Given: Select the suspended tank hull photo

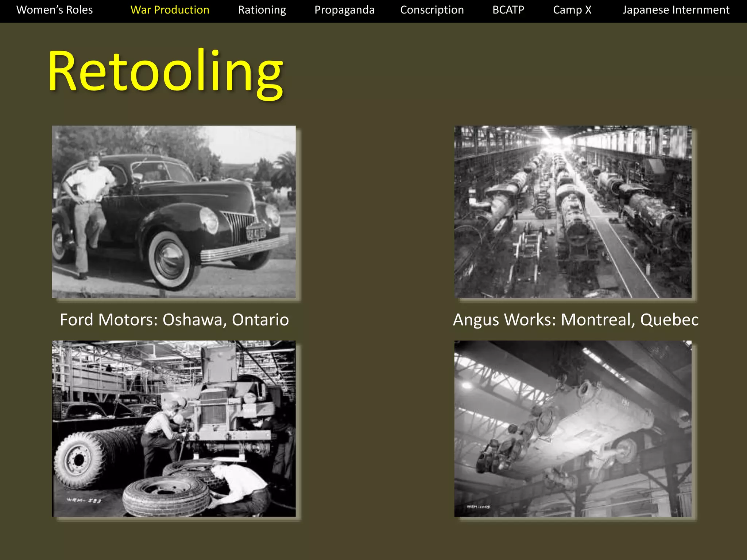Looking at the screenshot, I should (x=573, y=428).
